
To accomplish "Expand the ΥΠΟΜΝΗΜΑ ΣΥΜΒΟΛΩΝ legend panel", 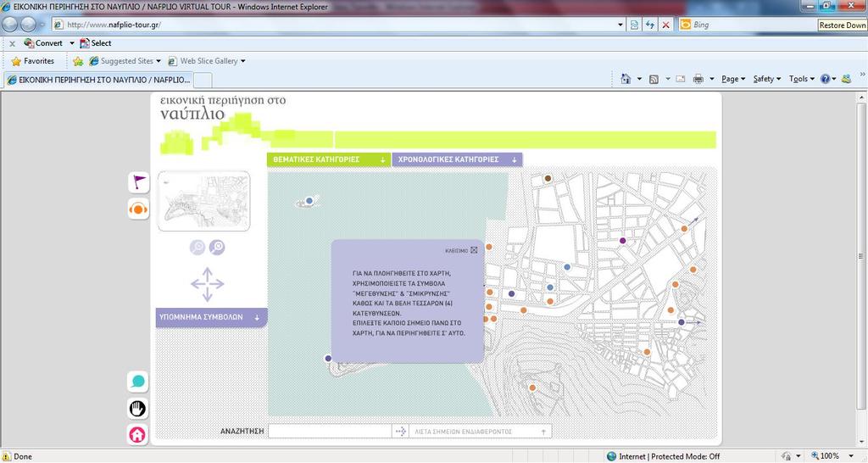I will click(211, 317).
